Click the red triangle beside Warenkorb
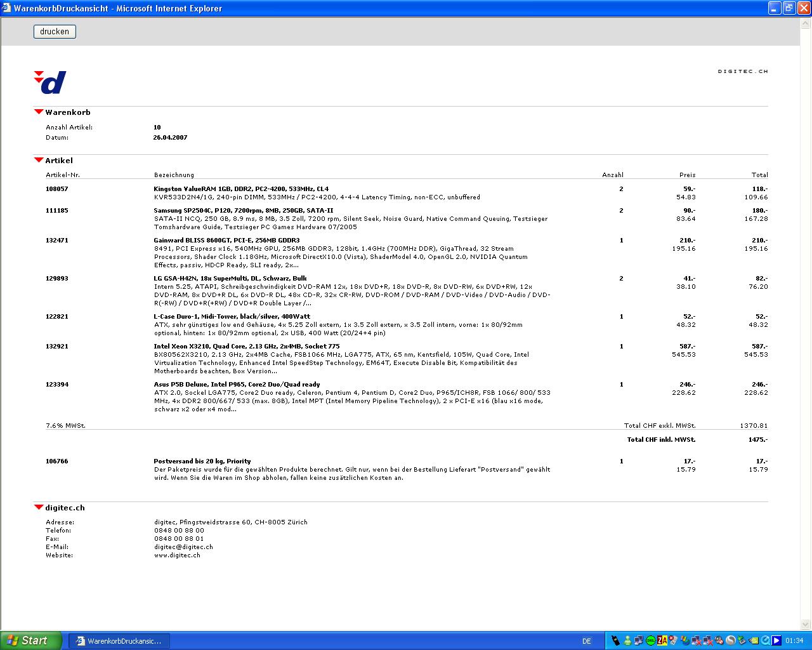 click(39, 112)
